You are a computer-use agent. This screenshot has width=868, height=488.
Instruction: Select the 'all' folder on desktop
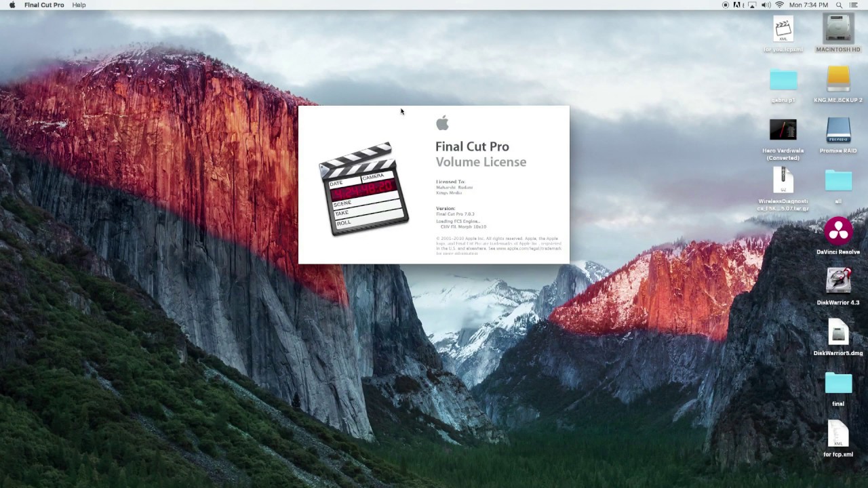point(838,186)
